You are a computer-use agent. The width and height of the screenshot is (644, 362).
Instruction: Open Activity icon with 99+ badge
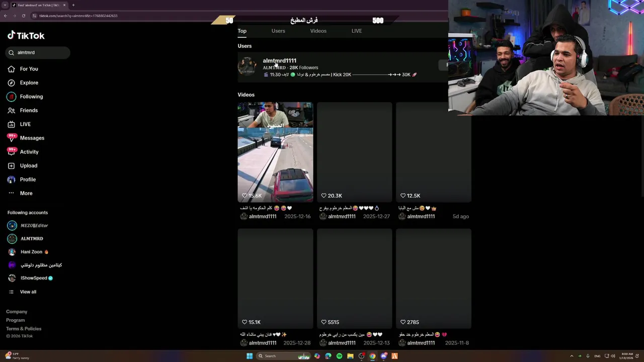point(11,151)
